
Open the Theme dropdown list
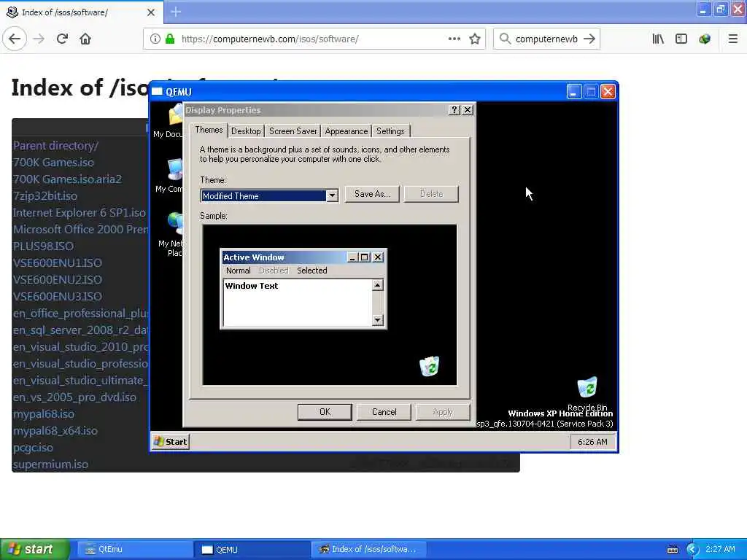[x=332, y=195]
